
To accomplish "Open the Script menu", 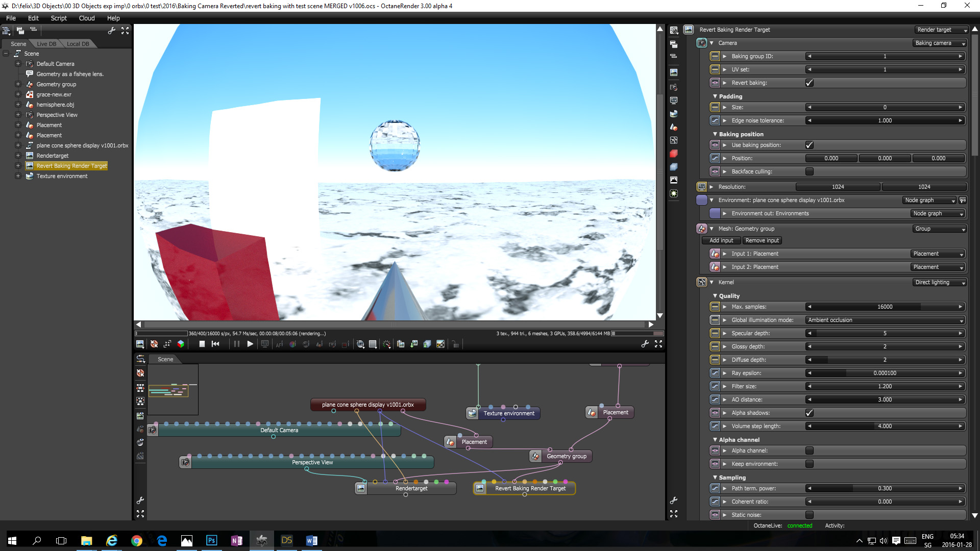I will [x=58, y=18].
